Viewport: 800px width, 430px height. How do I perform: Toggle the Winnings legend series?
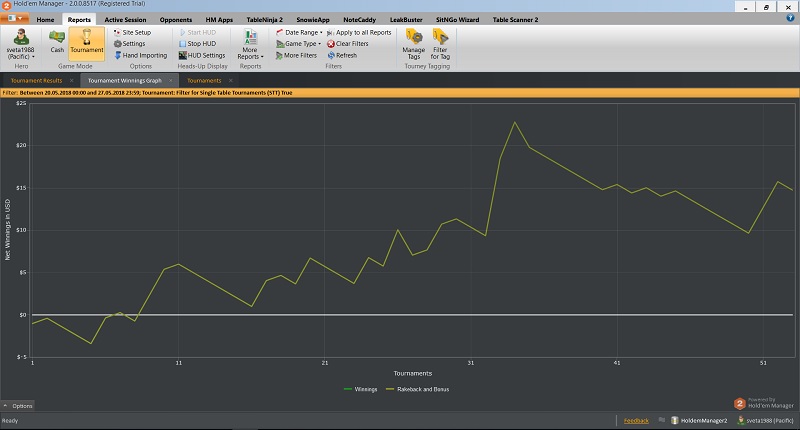(361, 389)
